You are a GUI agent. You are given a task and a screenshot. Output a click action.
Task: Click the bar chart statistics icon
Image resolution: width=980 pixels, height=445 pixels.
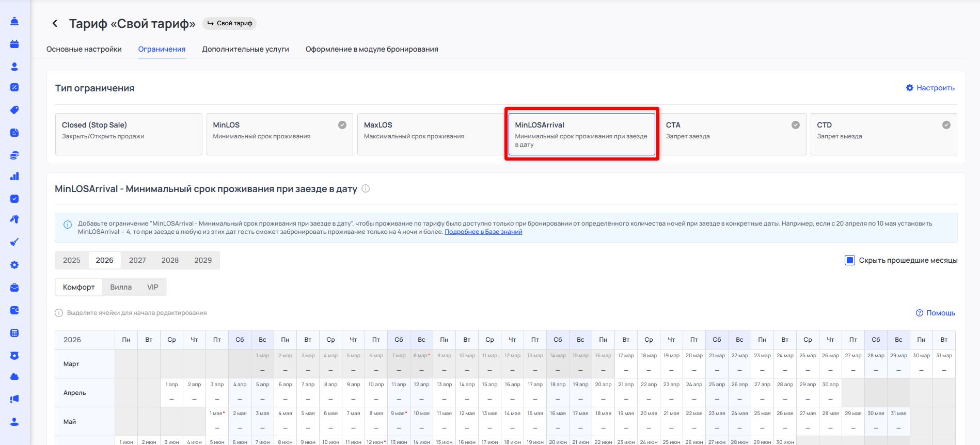pos(14,176)
